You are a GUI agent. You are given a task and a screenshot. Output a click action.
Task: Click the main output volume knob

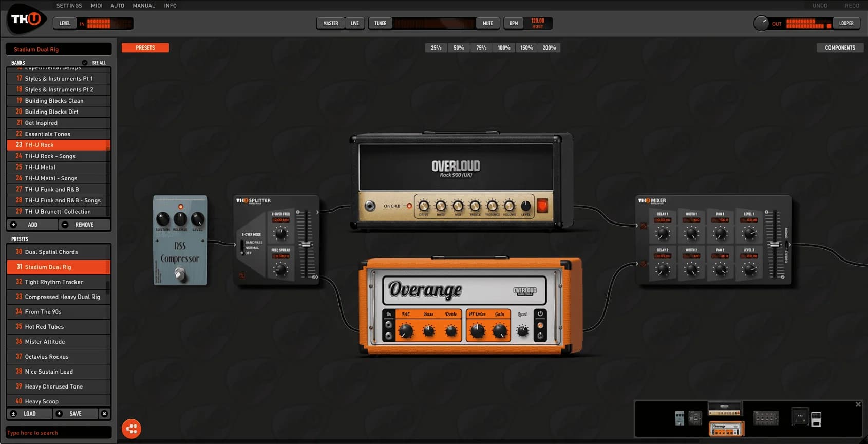pyautogui.click(x=761, y=23)
